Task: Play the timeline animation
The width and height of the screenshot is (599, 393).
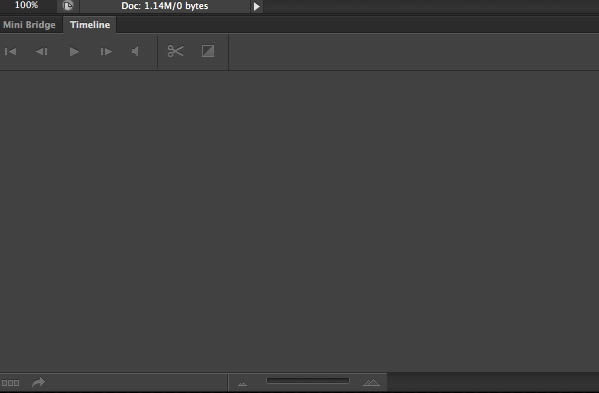Action: (74, 51)
